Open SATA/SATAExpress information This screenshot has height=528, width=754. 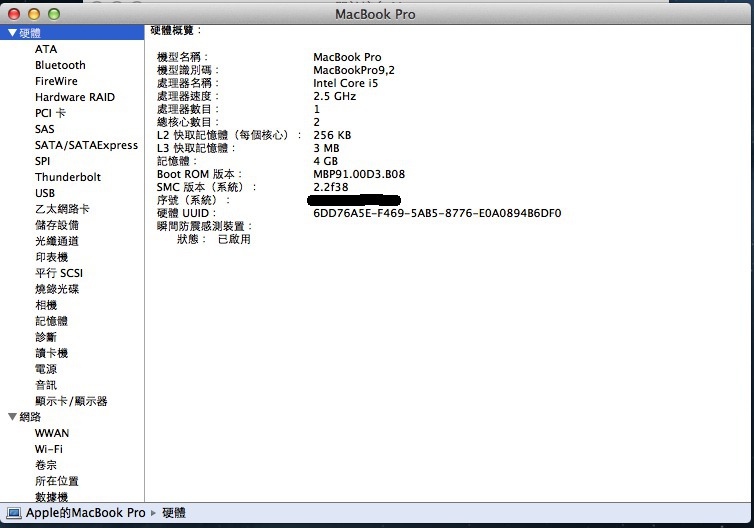pos(87,145)
